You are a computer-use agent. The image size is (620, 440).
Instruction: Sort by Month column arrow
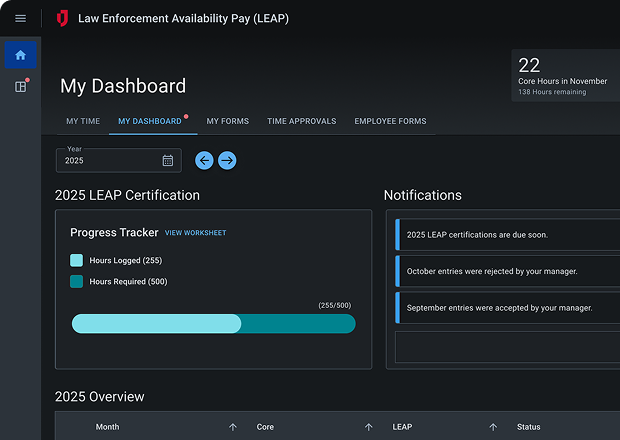233,427
